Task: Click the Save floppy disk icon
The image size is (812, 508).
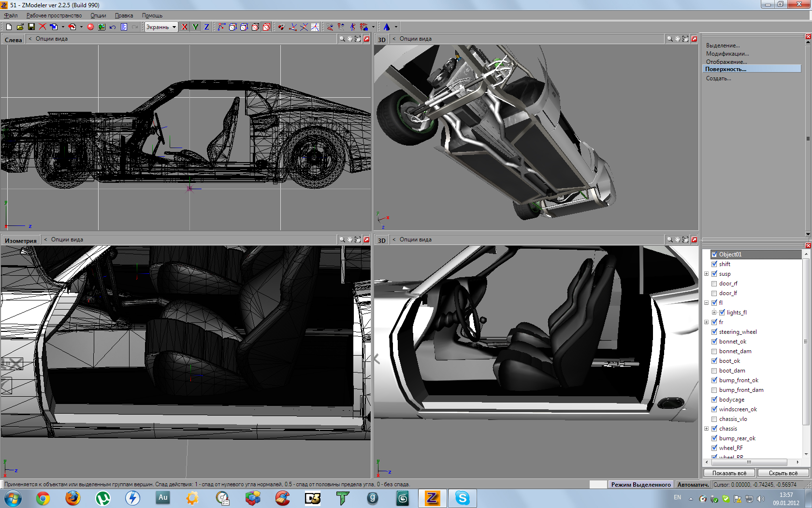Action: (31, 27)
